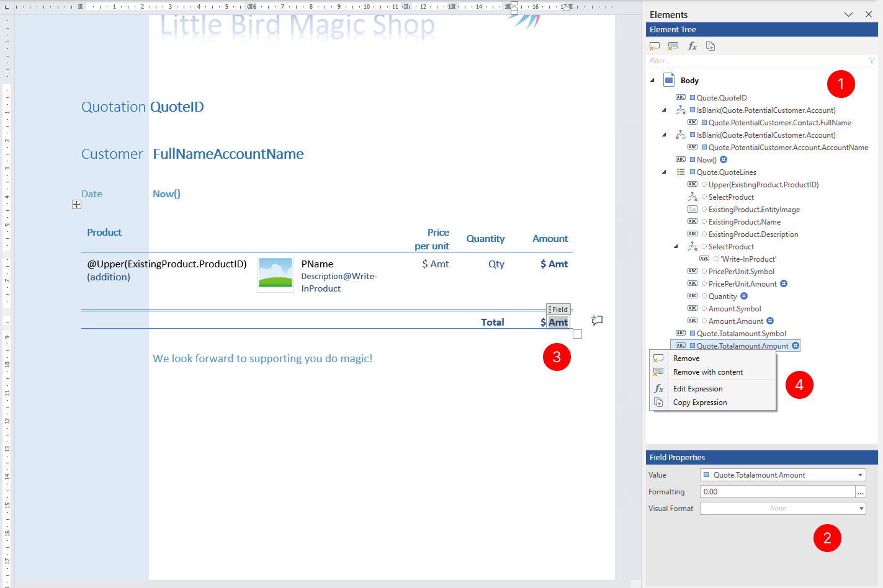The height and width of the screenshot is (588, 883).
Task: Click the product image placeholder thumbnail
Action: (x=275, y=274)
